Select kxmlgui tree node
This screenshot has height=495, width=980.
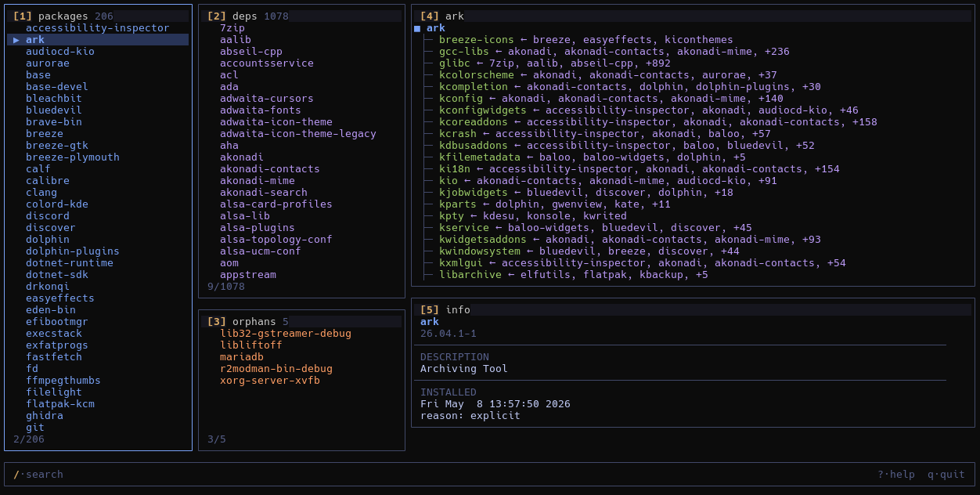coord(461,263)
